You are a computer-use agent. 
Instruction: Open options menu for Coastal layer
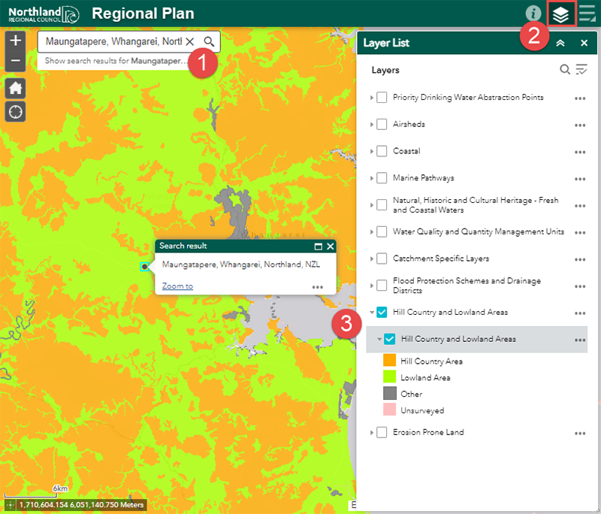coord(580,152)
